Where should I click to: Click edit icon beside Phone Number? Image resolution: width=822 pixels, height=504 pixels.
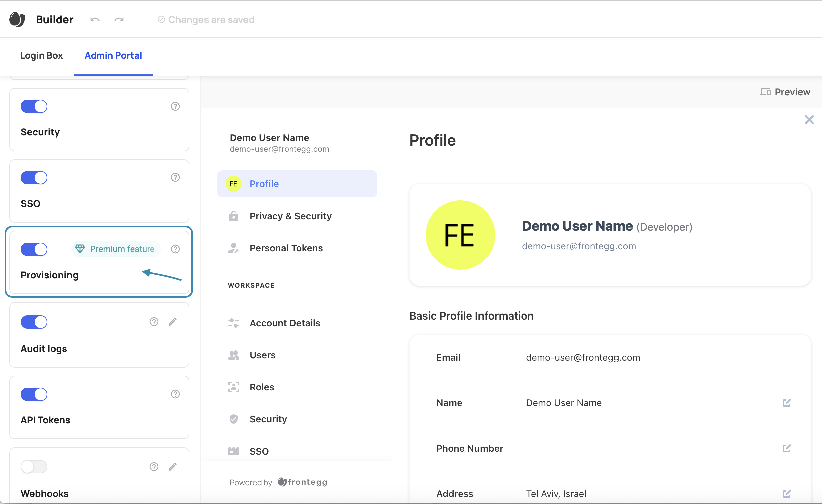pyautogui.click(x=787, y=448)
